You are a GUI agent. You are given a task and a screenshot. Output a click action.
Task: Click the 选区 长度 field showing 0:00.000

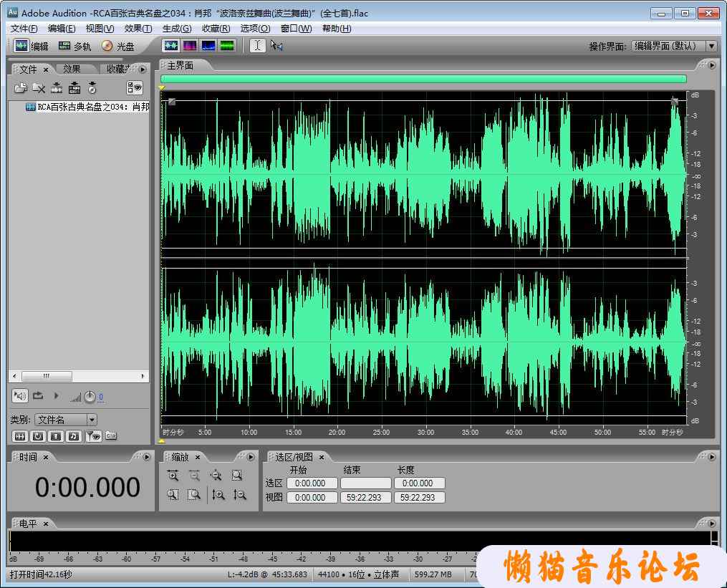(x=419, y=483)
